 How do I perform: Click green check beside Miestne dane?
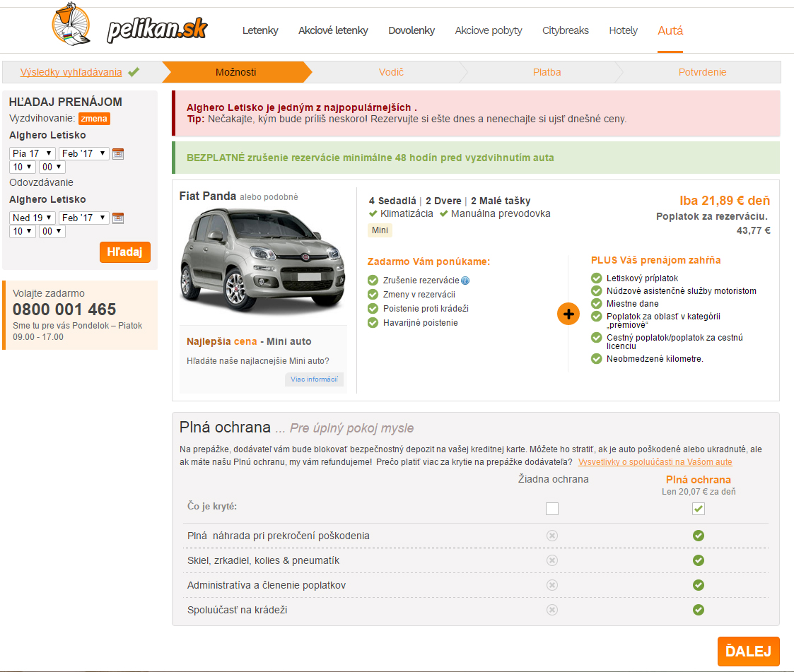[x=597, y=304]
